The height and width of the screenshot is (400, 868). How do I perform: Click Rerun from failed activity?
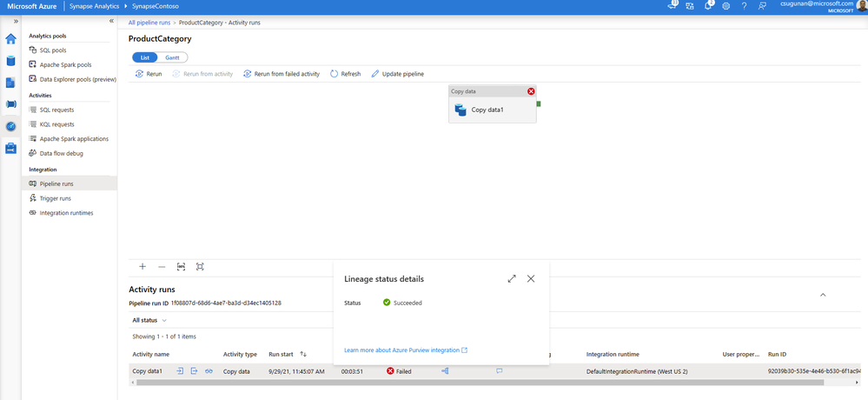pyautogui.click(x=282, y=74)
